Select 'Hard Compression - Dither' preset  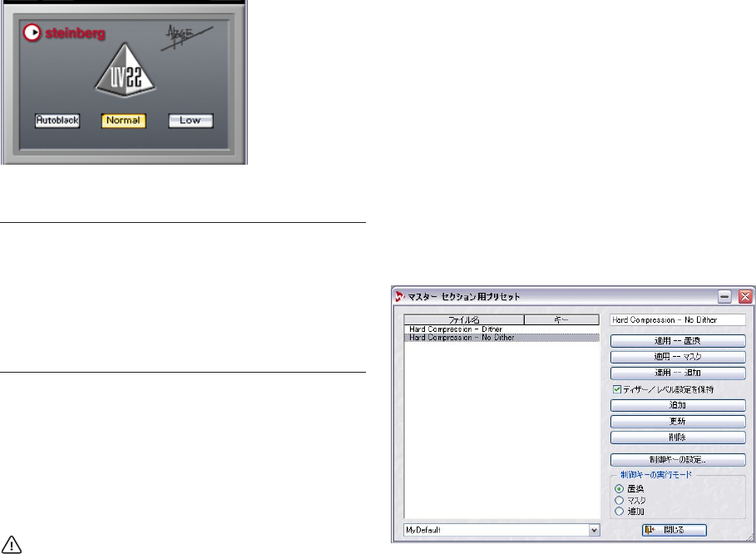tap(502, 329)
